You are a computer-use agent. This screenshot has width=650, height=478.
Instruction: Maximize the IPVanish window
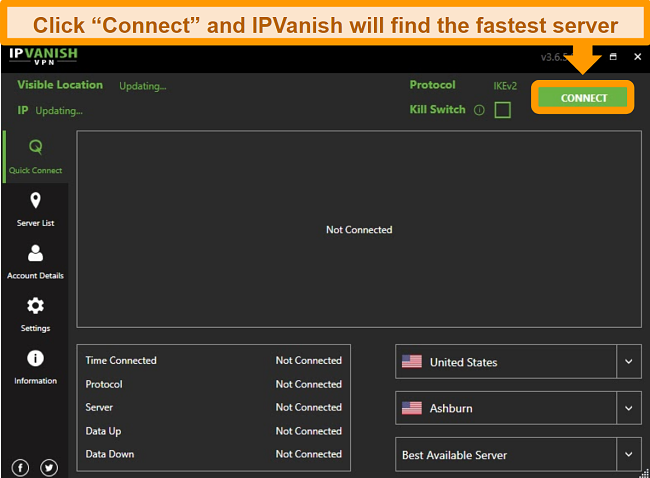(x=613, y=57)
